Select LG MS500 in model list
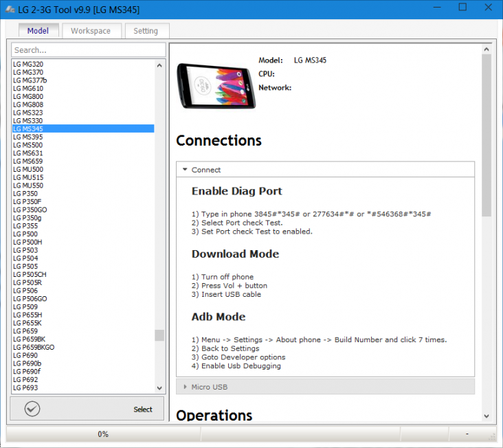This screenshot has height=448, width=503. [x=83, y=145]
